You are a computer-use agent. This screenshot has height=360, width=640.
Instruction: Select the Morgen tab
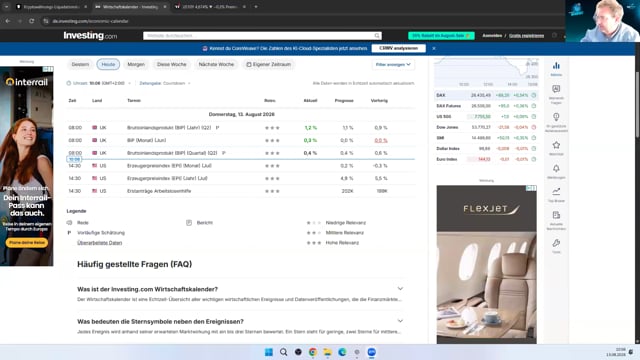[x=136, y=64]
